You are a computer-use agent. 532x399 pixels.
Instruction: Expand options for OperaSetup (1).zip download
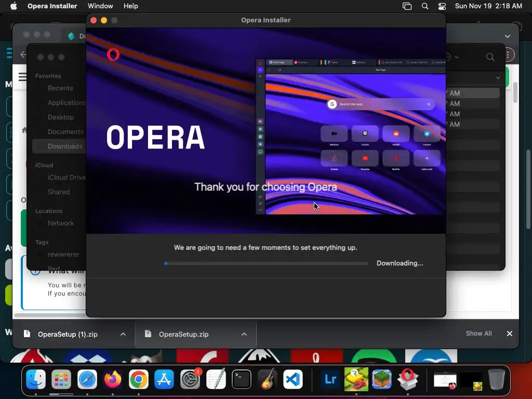[x=123, y=334]
